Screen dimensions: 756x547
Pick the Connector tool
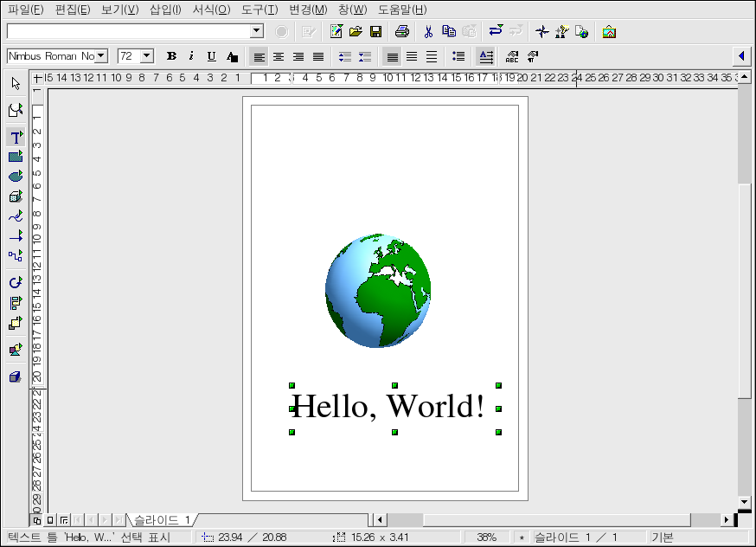[16, 255]
